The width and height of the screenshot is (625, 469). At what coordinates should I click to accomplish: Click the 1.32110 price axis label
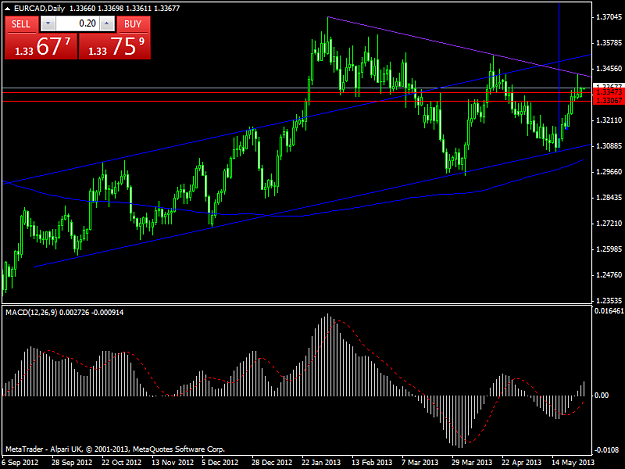point(609,120)
